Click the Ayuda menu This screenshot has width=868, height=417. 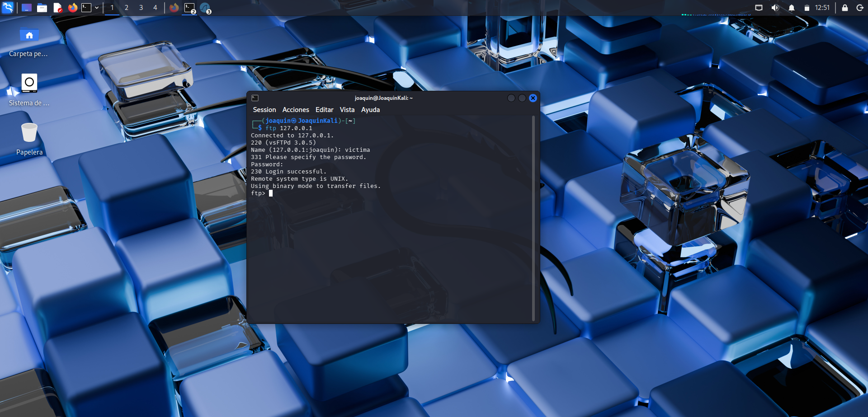point(370,110)
